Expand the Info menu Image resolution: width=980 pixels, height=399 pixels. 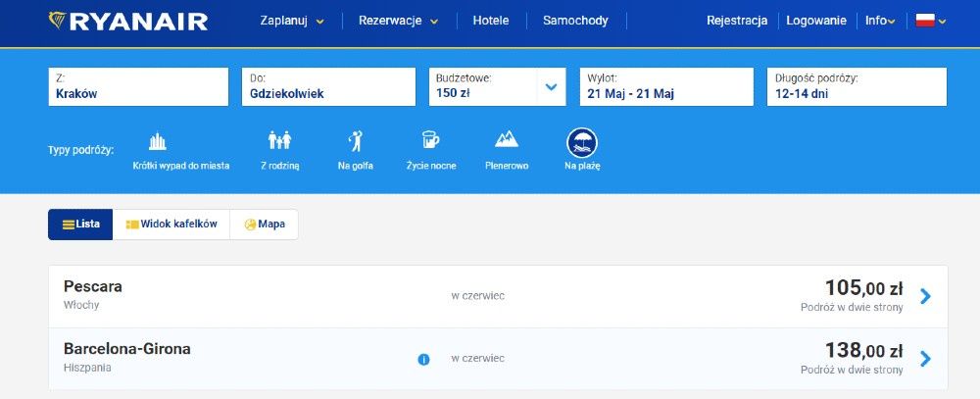pyautogui.click(x=880, y=21)
